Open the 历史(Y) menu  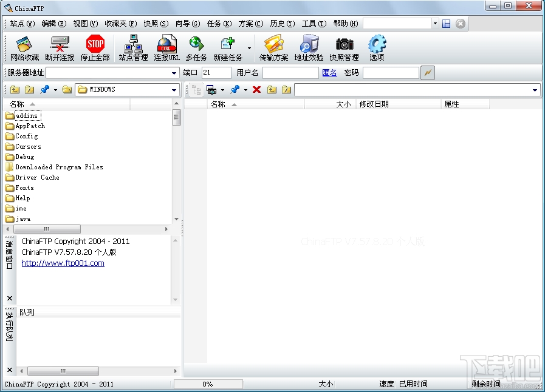click(x=283, y=24)
